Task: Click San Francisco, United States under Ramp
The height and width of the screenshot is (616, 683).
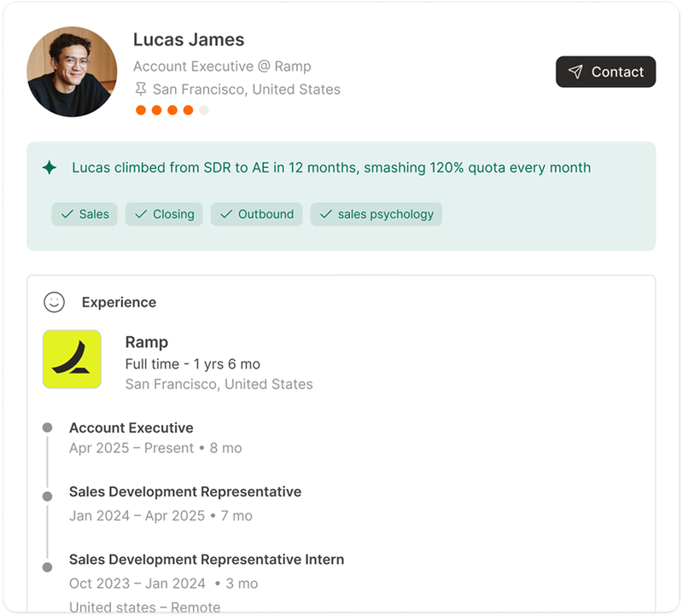Action: 219,384
